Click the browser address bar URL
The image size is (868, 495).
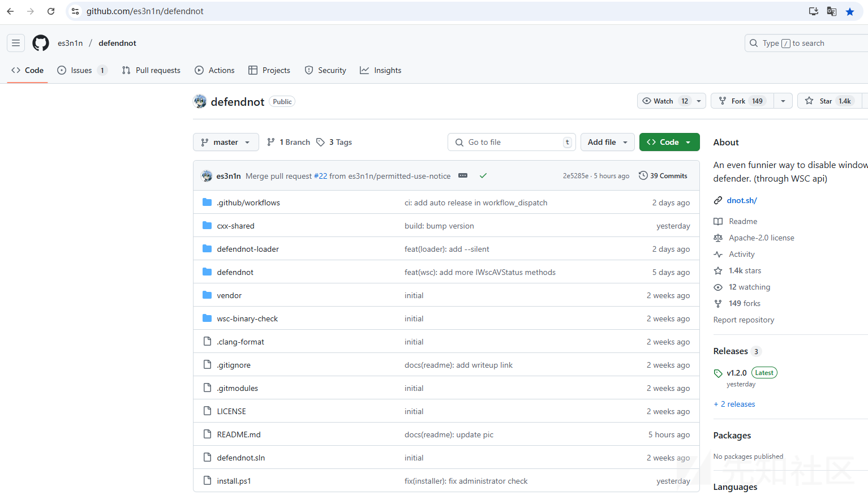tap(145, 11)
